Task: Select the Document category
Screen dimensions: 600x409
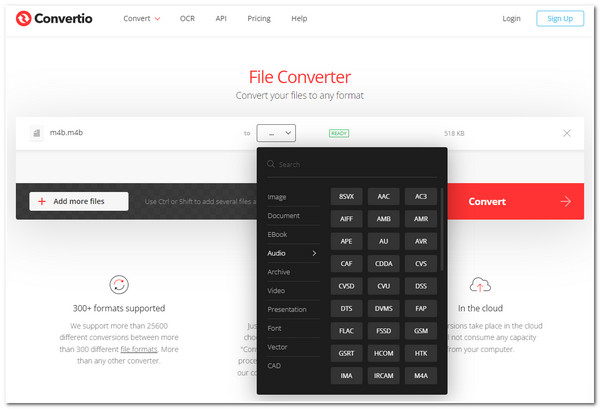Action: pos(293,216)
